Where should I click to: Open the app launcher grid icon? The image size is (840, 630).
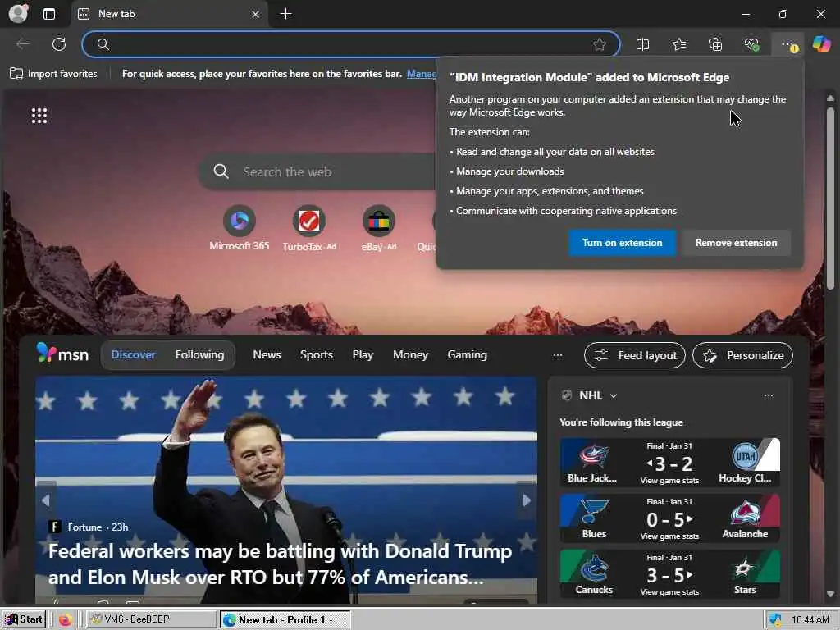39,116
